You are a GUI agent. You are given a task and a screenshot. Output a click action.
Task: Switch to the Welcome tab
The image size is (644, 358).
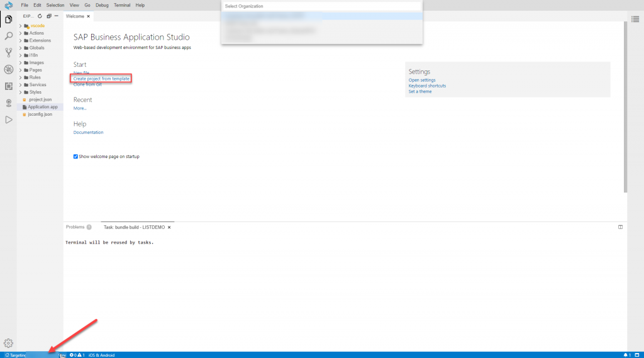[75, 16]
